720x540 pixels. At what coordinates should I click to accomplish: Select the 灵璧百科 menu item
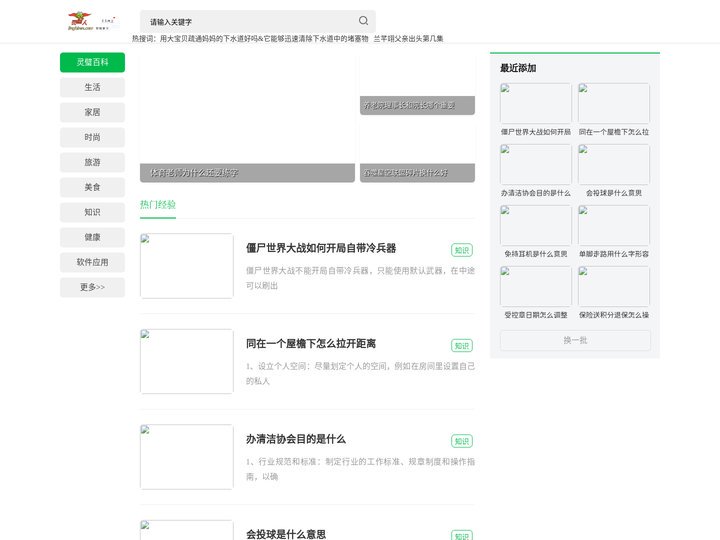pos(92,62)
